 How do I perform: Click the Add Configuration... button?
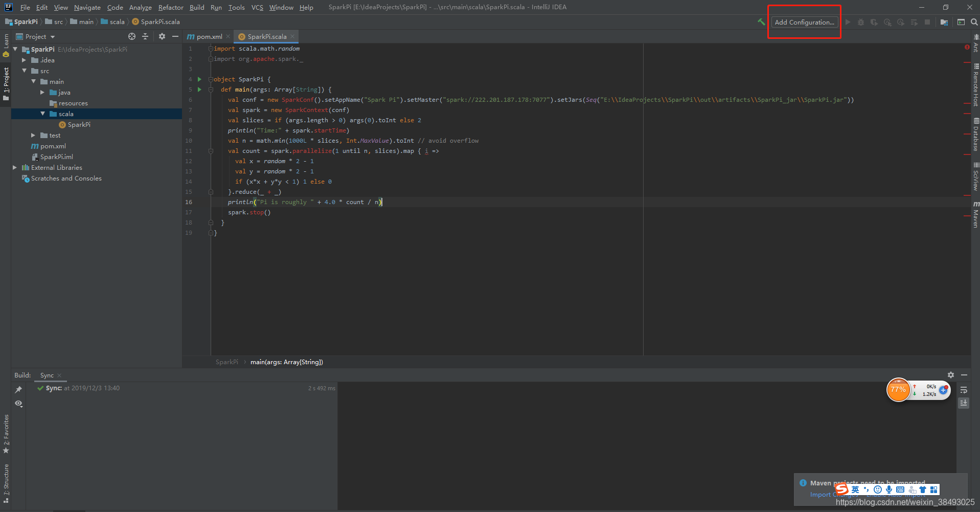[804, 22]
